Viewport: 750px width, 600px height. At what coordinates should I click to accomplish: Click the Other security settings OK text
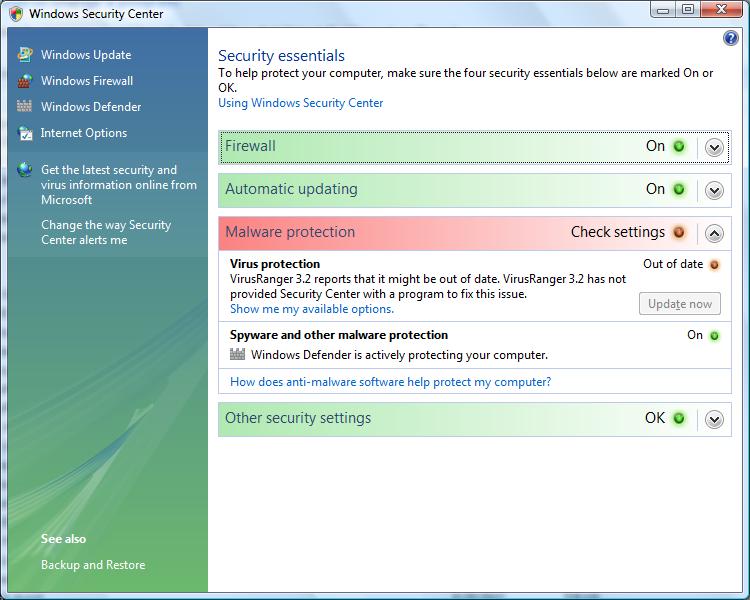[655, 418]
